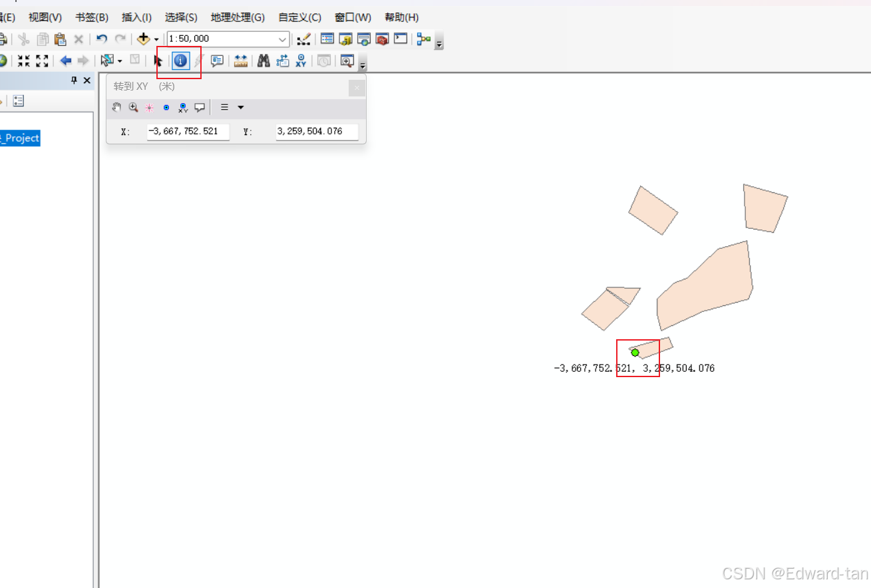Viewport: 871px width, 588px height.
Task: Expand the Go To XY units dropdown arrow
Action: (x=241, y=107)
